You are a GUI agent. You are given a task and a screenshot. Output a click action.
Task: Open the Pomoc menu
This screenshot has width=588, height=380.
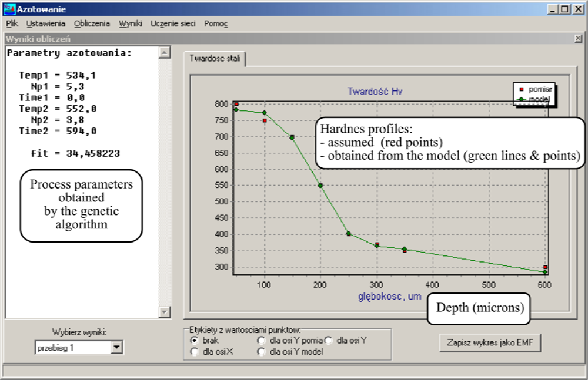216,24
